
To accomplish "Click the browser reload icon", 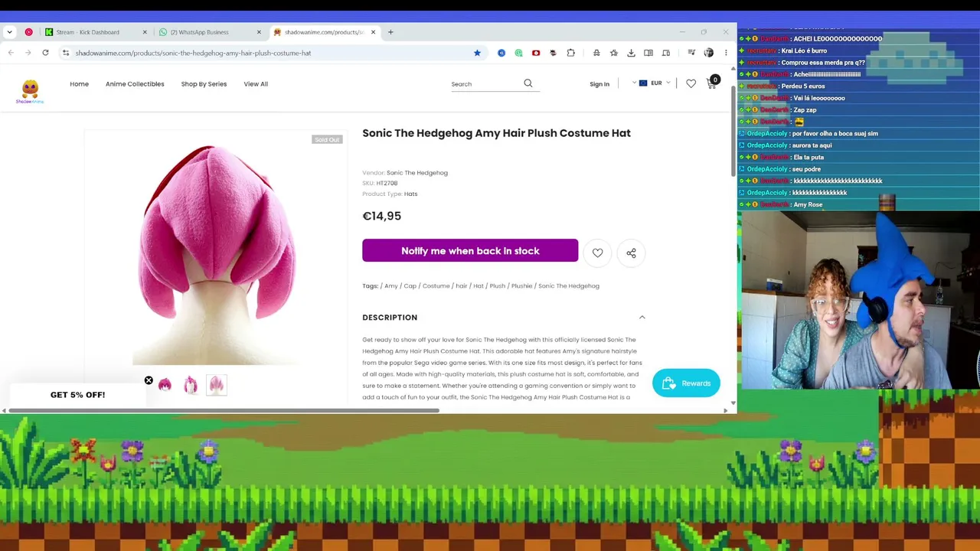I will [x=45, y=53].
